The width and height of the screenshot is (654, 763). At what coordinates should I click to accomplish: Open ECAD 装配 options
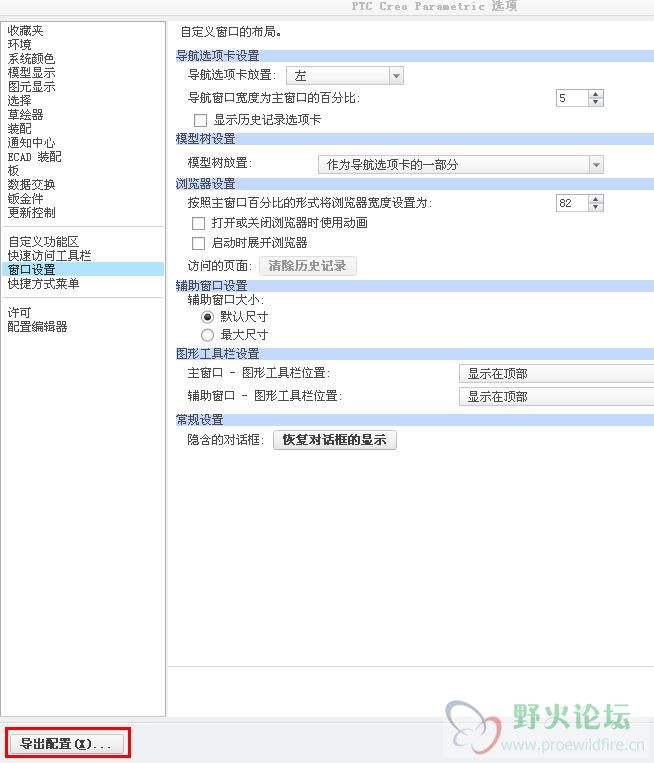pyautogui.click(x=35, y=157)
